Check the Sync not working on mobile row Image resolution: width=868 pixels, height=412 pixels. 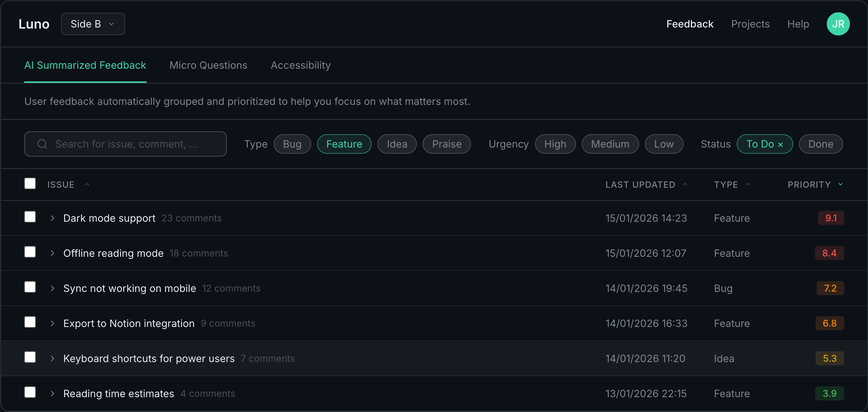click(x=30, y=287)
